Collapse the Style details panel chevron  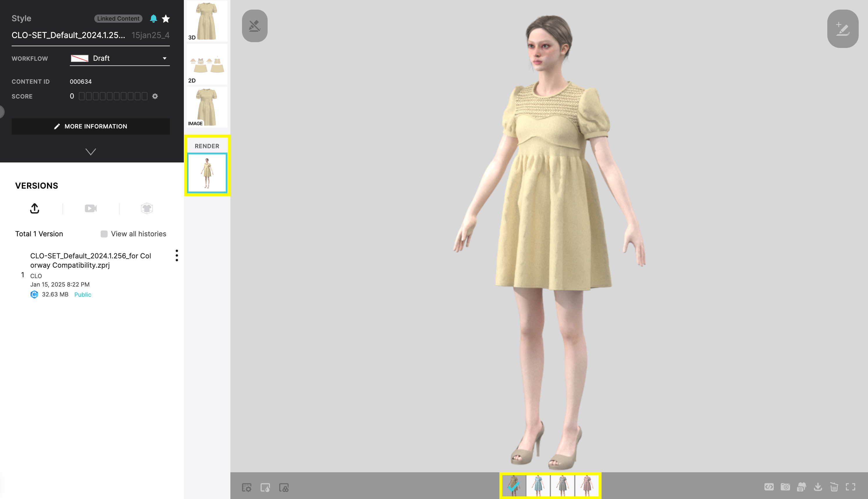point(90,151)
